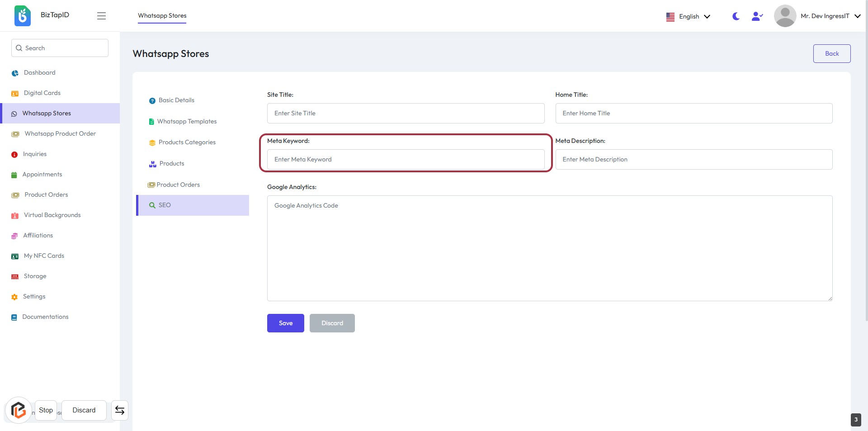Switch to Whatsapp Templates section
This screenshot has height=431, width=868.
click(x=187, y=121)
